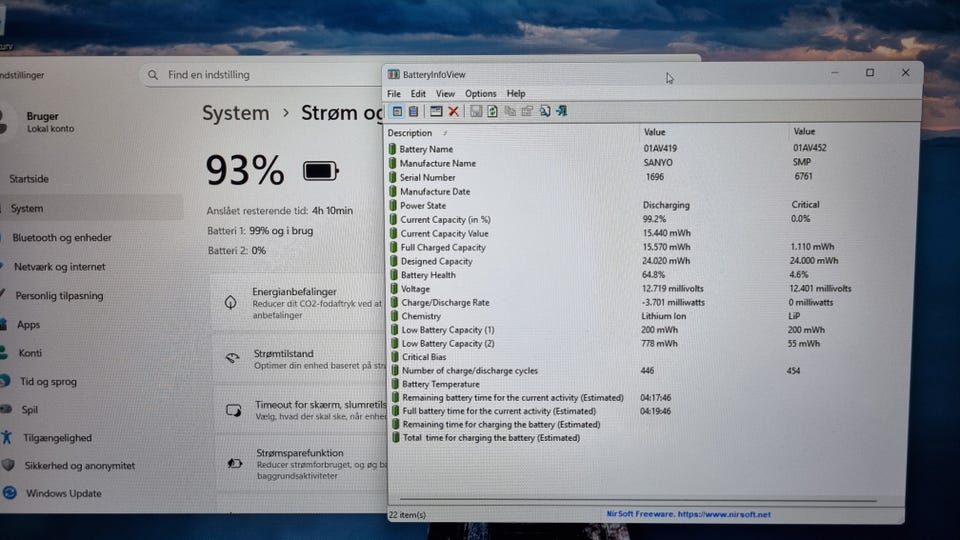Image resolution: width=960 pixels, height=540 pixels.
Task: Select the Battery Health row
Action: coord(428,275)
